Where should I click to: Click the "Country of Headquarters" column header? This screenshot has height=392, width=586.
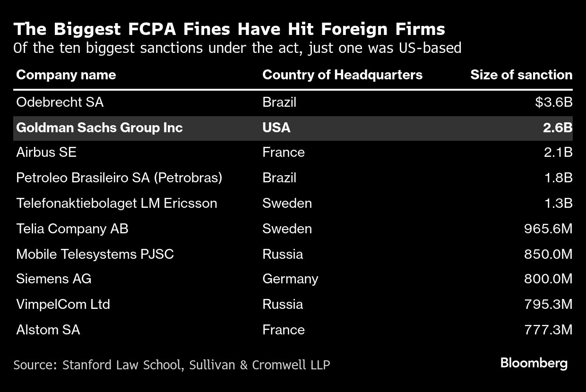[342, 75]
